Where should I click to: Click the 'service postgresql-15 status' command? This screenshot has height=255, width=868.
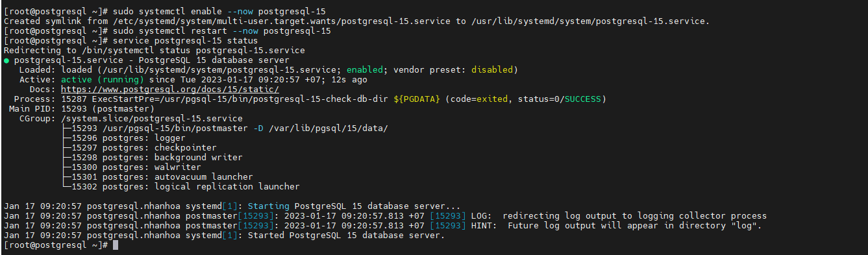point(186,40)
